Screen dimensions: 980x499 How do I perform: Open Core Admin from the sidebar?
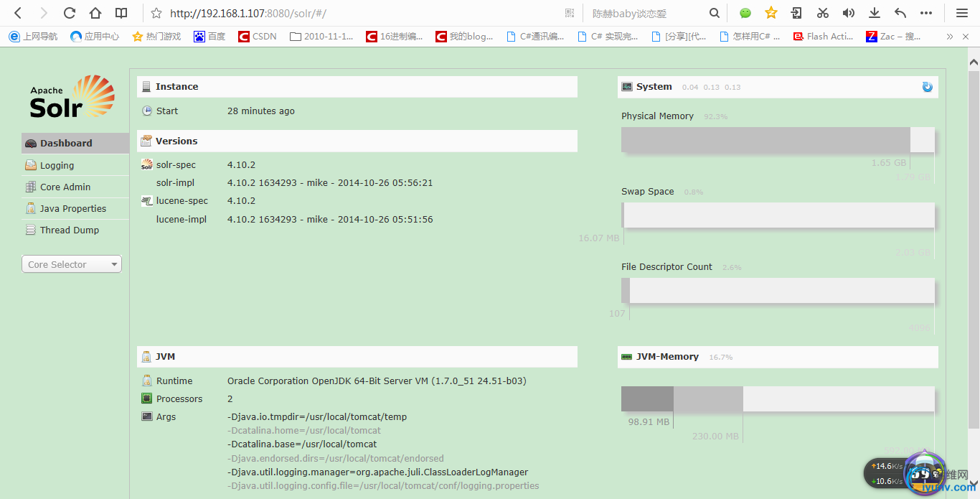(75, 187)
